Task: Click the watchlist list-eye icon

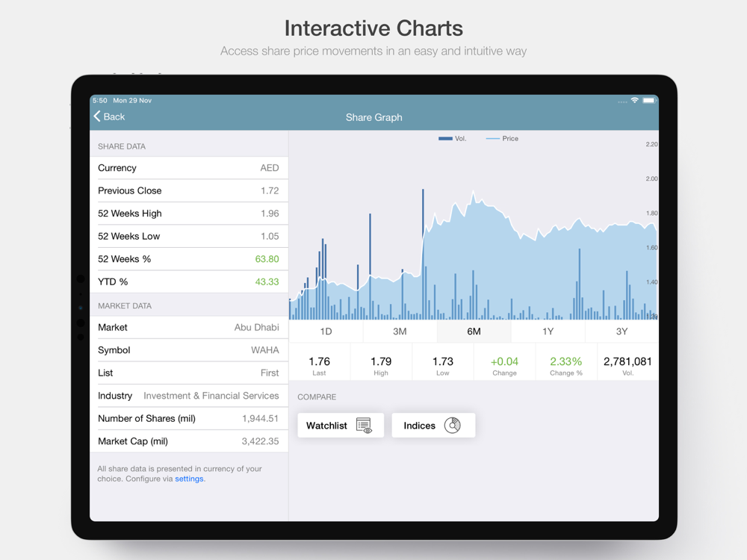Action: pyautogui.click(x=365, y=426)
